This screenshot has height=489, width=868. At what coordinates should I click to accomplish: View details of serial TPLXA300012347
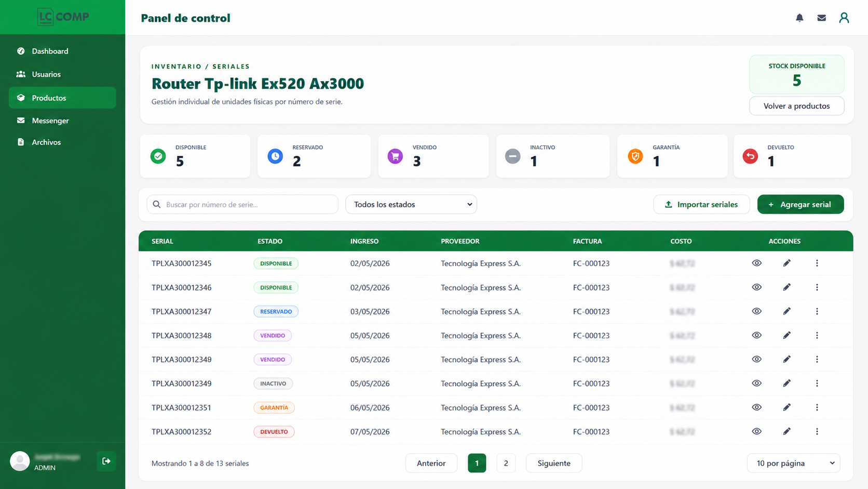[x=757, y=311]
